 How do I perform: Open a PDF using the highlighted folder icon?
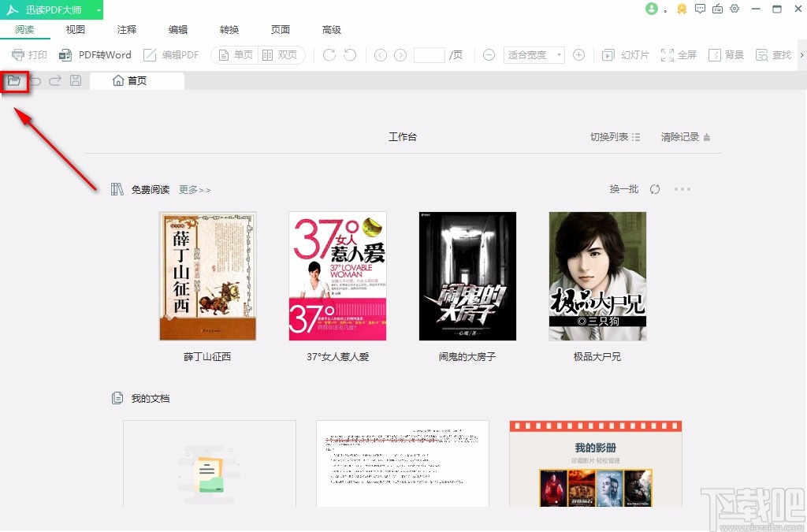click(15, 81)
